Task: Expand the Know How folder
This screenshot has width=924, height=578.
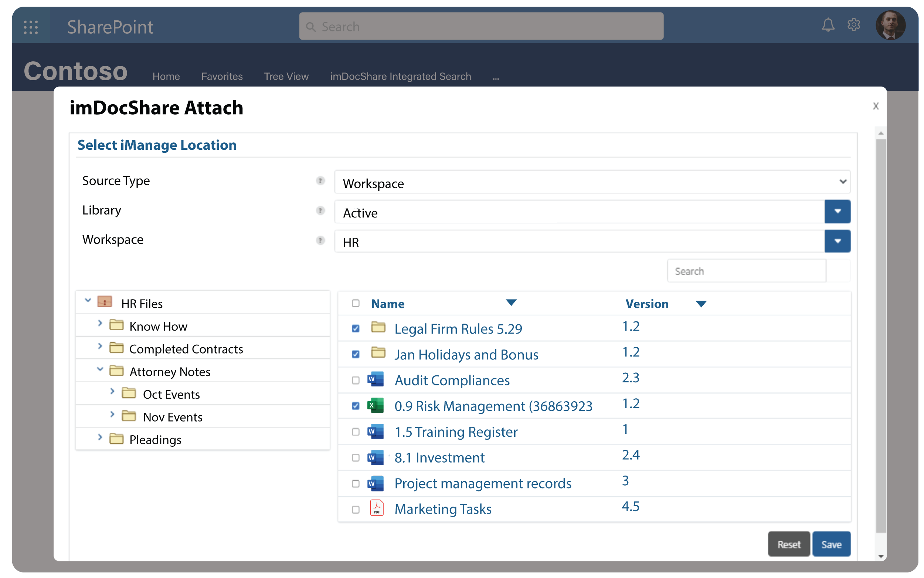Action: coord(100,323)
